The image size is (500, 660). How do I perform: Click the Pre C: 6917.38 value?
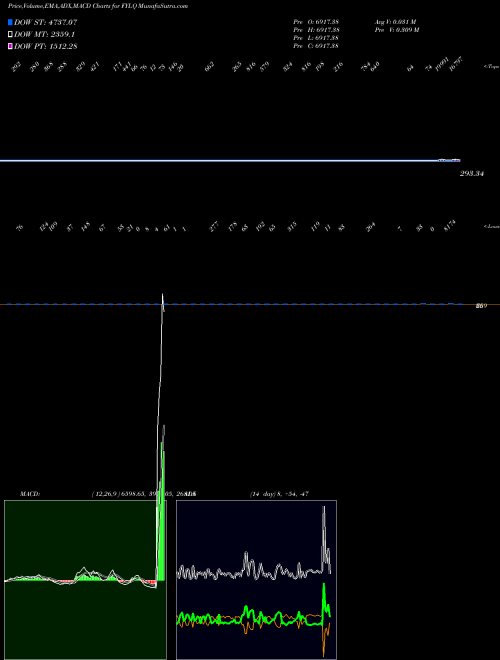coord(316,46)
